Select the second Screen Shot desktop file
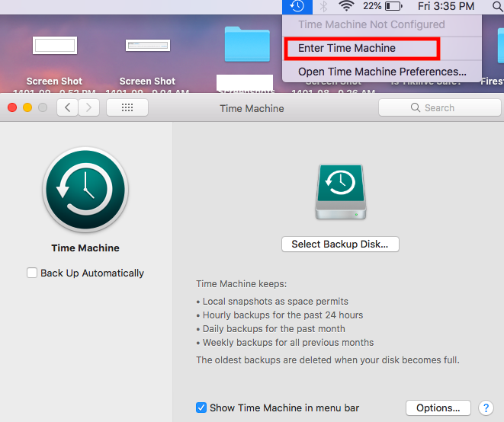 [x=147, y=45]
